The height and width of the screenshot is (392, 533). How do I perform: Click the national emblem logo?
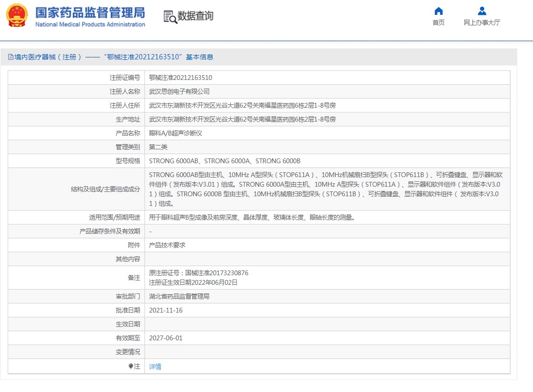(x=17, y=16)
